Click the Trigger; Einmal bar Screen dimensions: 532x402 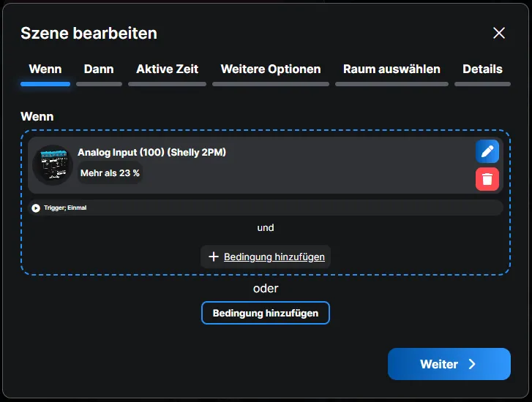(265, 208)
